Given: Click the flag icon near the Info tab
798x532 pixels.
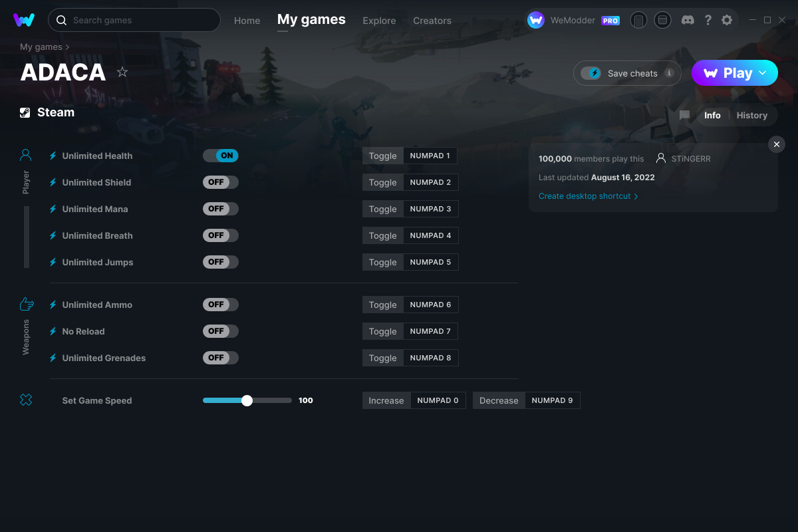Looking at the screenshot, I should pyautogui.click(x=684, y=115).
